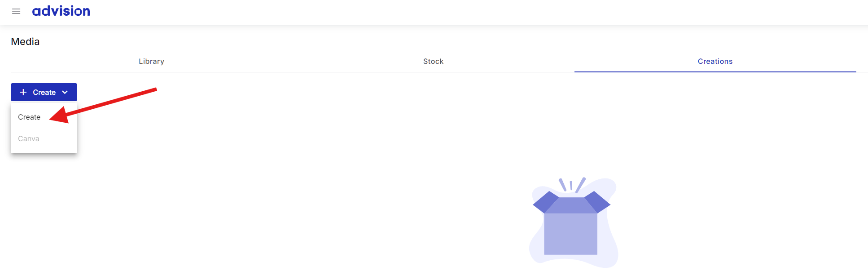Select the Creations tab

(715, 61)
